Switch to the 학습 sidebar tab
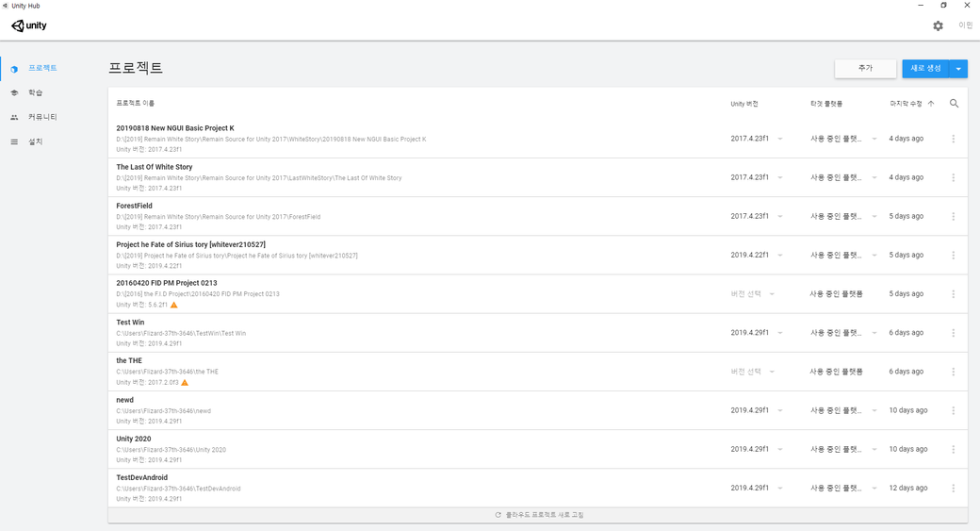 (35, 92)
